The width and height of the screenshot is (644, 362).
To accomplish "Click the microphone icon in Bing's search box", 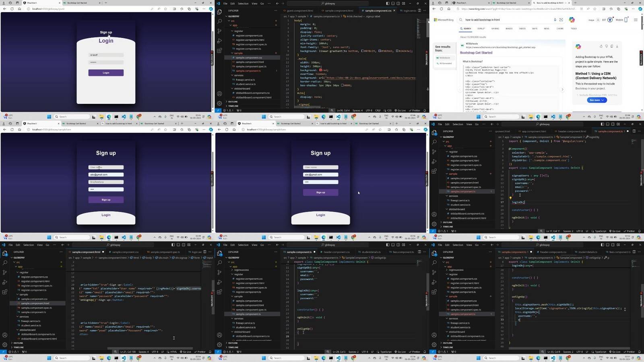I will coord(555,20).
